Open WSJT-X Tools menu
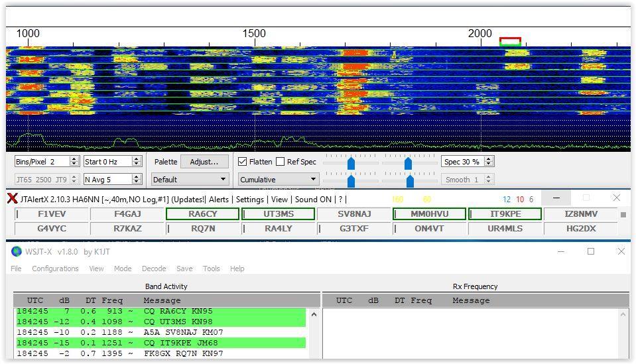 pos(212,269)
